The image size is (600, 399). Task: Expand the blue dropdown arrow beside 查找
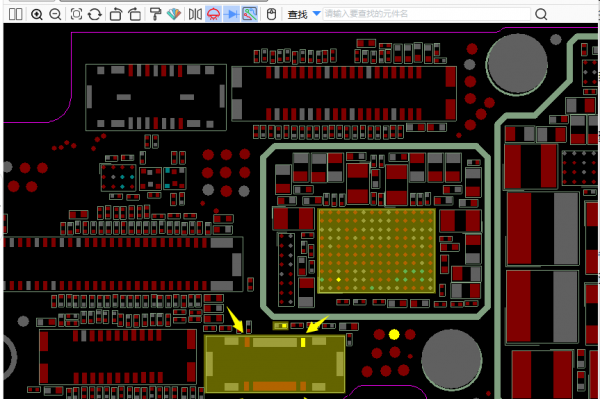(x=316, y=13)
